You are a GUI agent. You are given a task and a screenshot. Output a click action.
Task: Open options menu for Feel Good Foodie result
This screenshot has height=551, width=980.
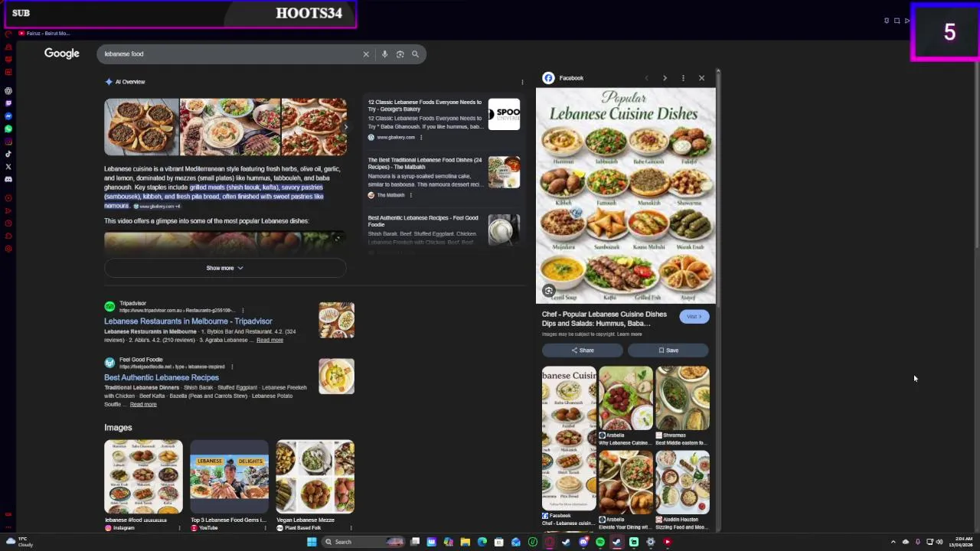coord(232,367)
